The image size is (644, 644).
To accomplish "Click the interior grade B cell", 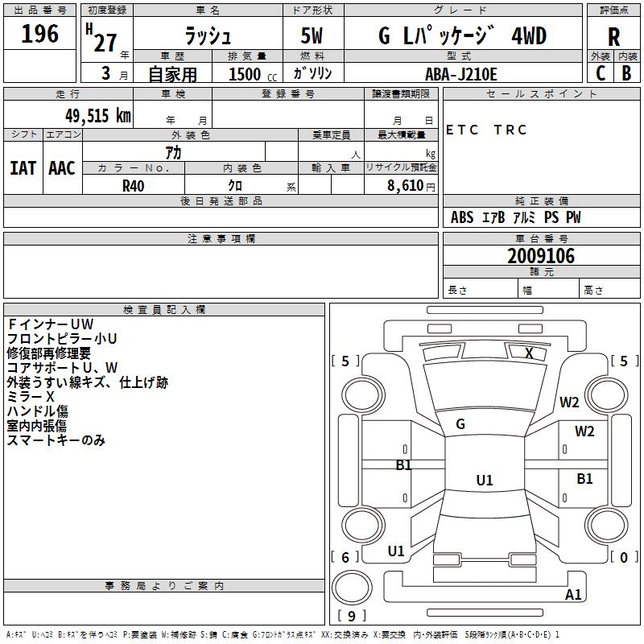I will click(626, 72).
